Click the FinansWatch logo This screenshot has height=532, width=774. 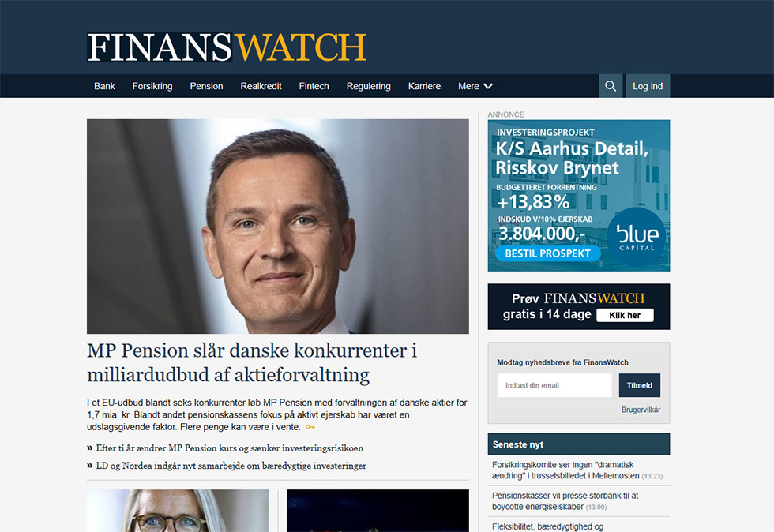point(227,47)
